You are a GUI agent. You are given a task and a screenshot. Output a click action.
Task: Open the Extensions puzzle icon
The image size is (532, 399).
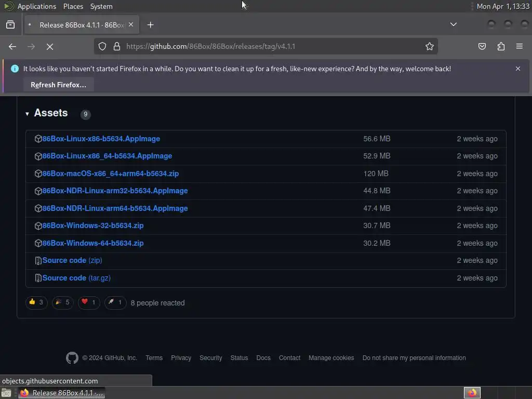click(501, 46)
